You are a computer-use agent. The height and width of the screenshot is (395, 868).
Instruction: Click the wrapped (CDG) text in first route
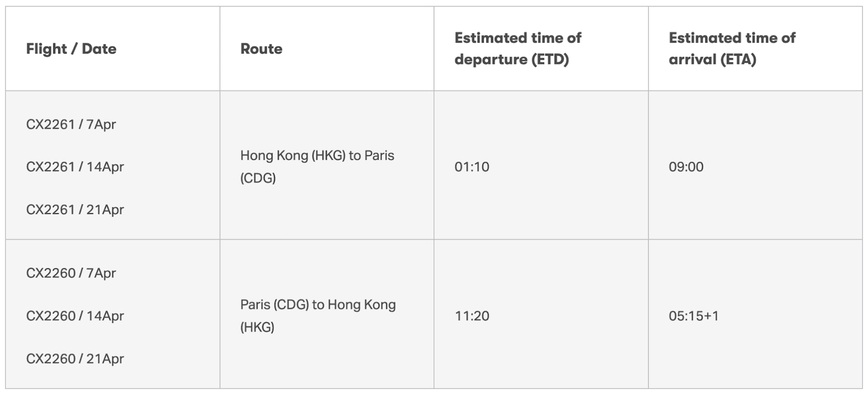[x=258, y=178]
